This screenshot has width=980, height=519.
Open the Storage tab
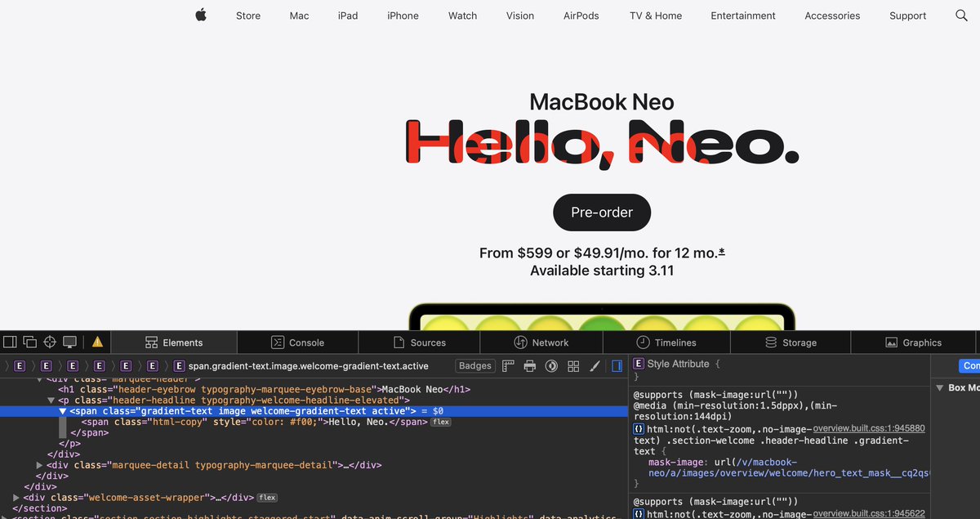791,342
